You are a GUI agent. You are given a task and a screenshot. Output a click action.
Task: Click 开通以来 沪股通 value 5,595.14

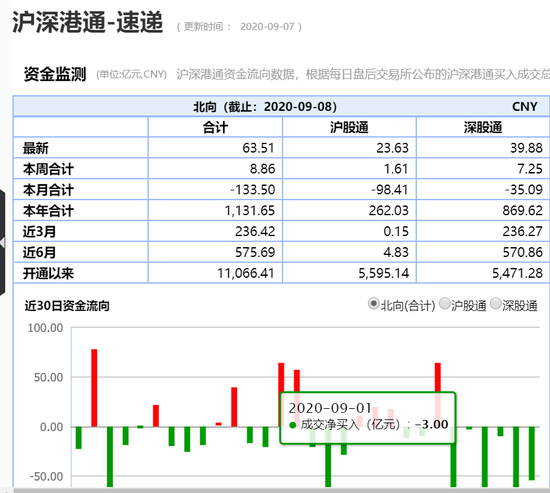point(384,273)
